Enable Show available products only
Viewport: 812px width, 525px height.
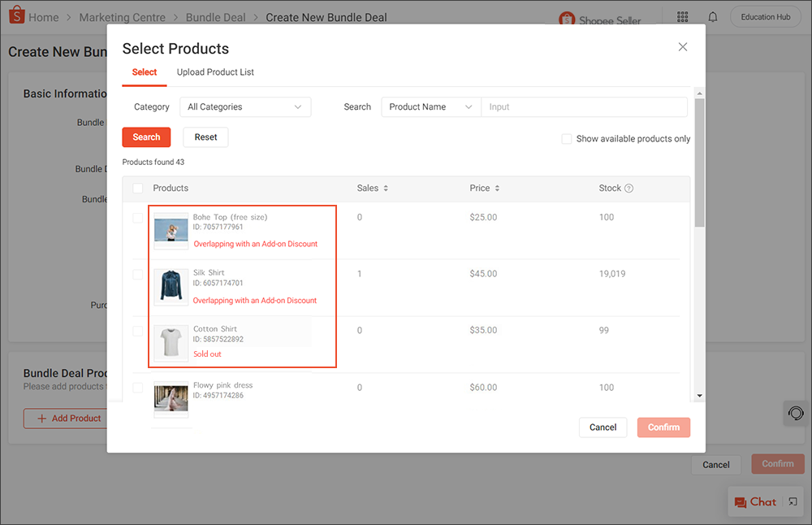pyautogui.click(x=566, y=139)
